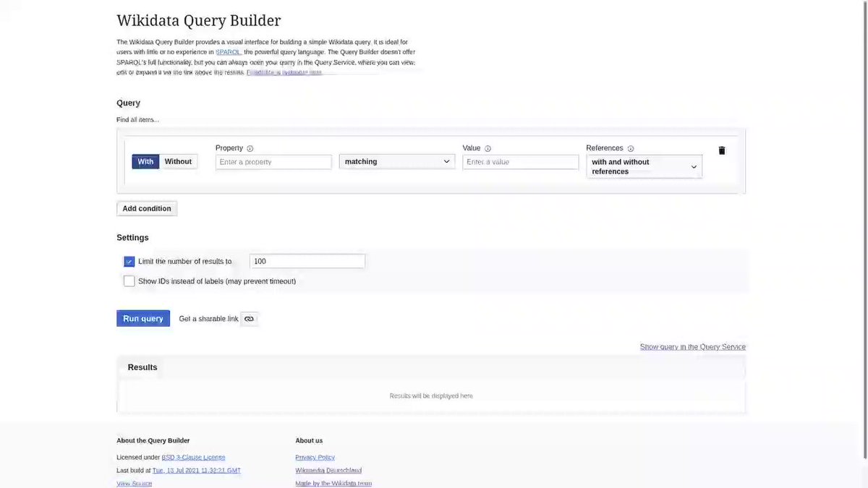Click the 'Find all items...' text
Image resolution: width=868 pixels, height=488 pixels.
click(137, 120)
